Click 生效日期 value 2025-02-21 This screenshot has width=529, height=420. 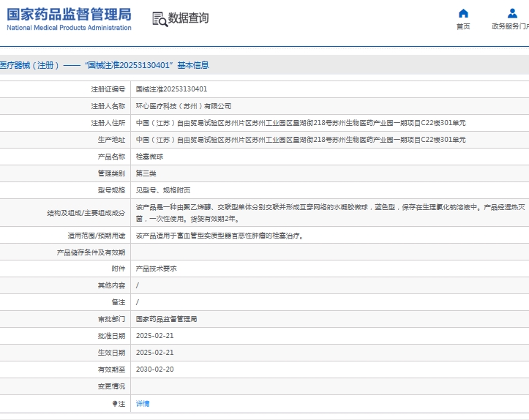pos(154,353)
